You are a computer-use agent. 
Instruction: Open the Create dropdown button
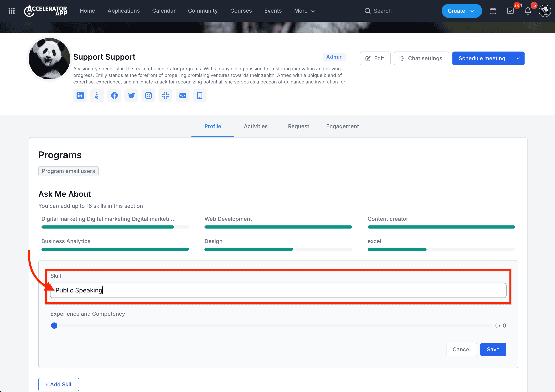pos(461,11)
